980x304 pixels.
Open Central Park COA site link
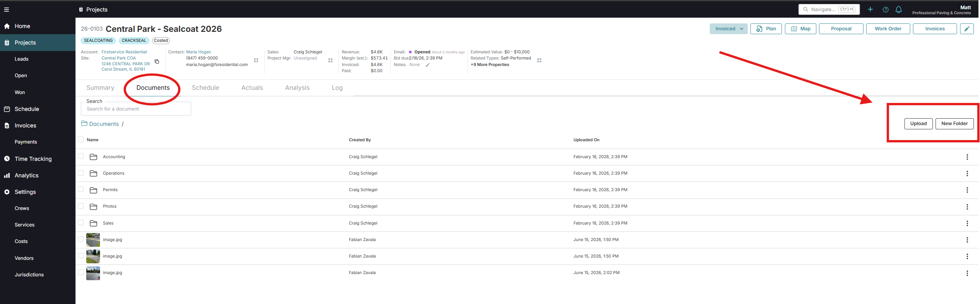118,58
